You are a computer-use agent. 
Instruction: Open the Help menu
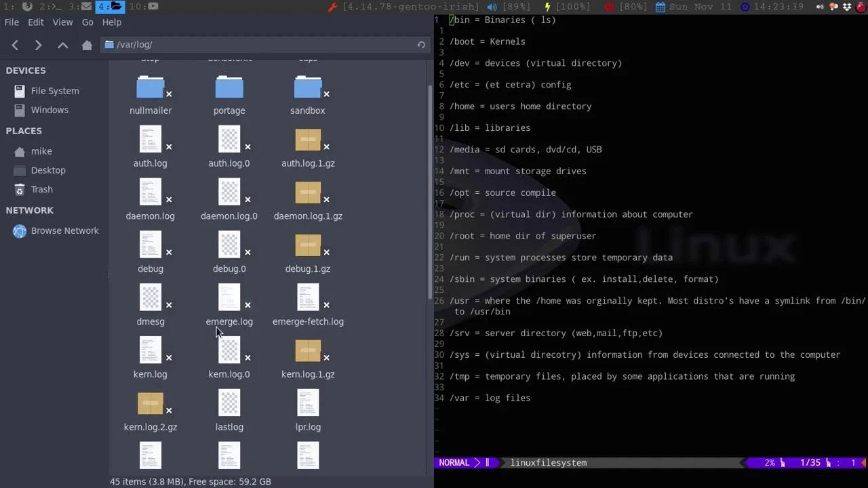(112, 22)
